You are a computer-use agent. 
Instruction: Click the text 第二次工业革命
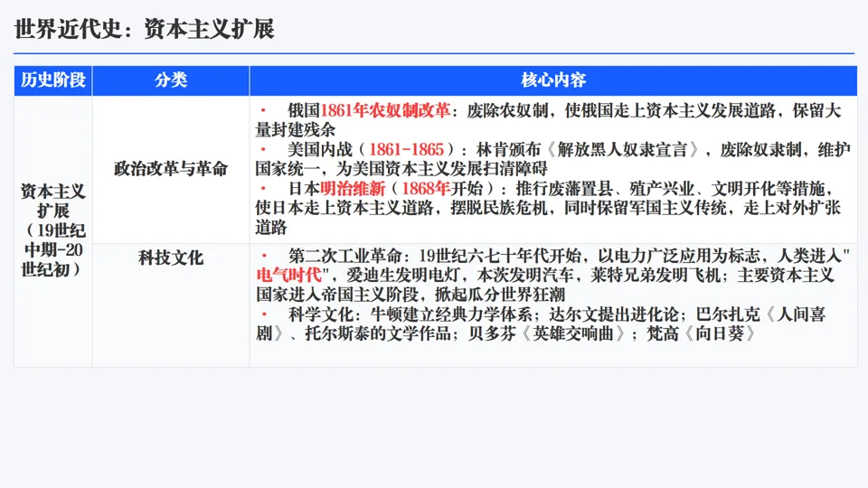(x=344, y=256)
